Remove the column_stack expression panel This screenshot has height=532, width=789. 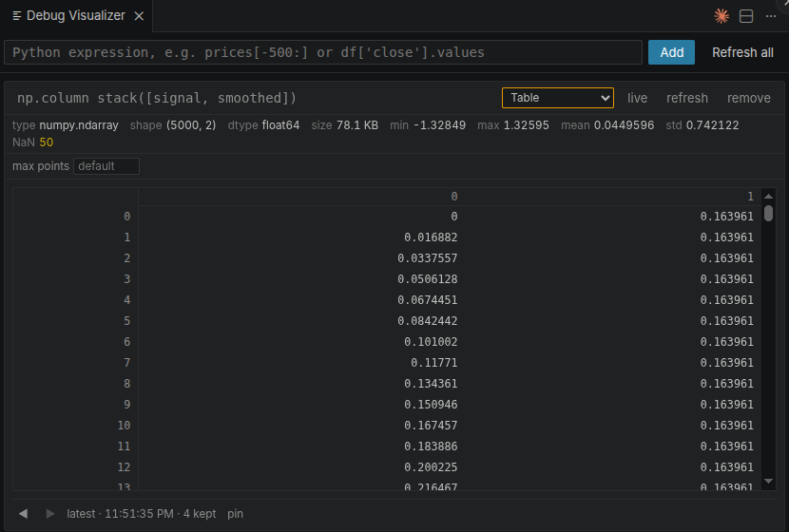(748, 98)
